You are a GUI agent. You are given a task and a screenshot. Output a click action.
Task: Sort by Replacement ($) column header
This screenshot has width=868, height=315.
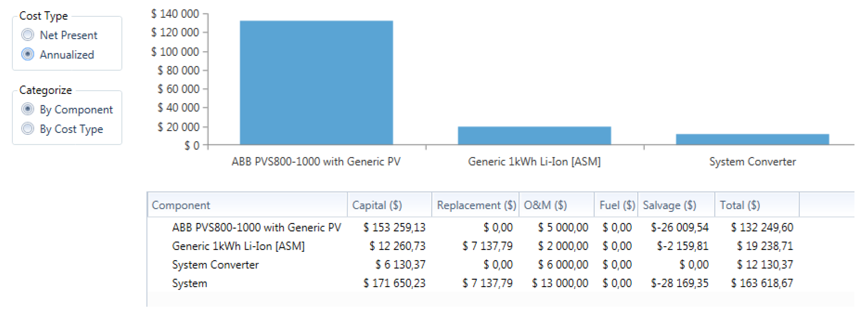[475, 205]
